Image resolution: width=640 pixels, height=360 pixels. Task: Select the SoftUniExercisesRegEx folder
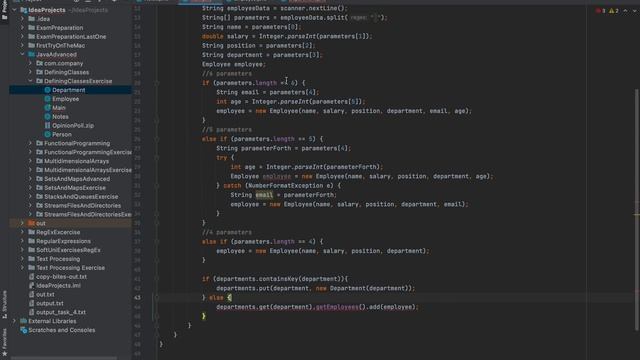(x=68, y=250)
